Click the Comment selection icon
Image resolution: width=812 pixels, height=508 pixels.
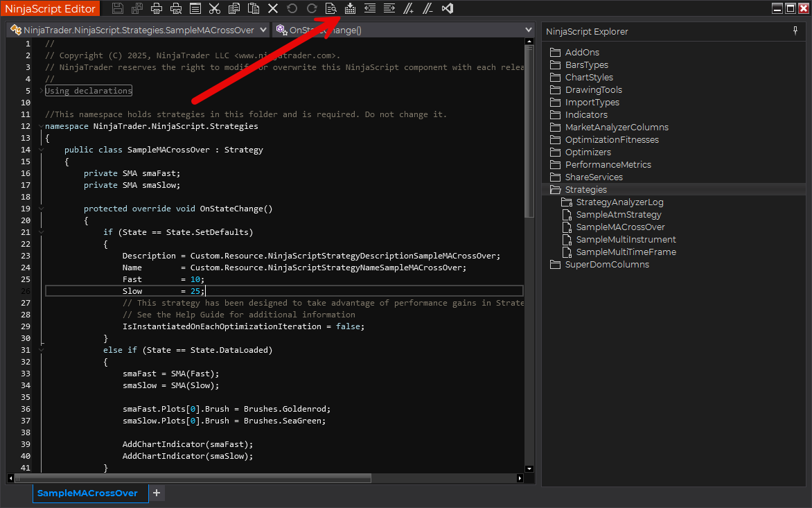pyautogui.click(x=409, y=9)
